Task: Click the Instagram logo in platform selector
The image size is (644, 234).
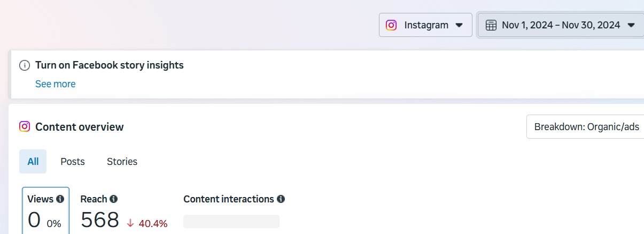Action: (x=392, y=25)
